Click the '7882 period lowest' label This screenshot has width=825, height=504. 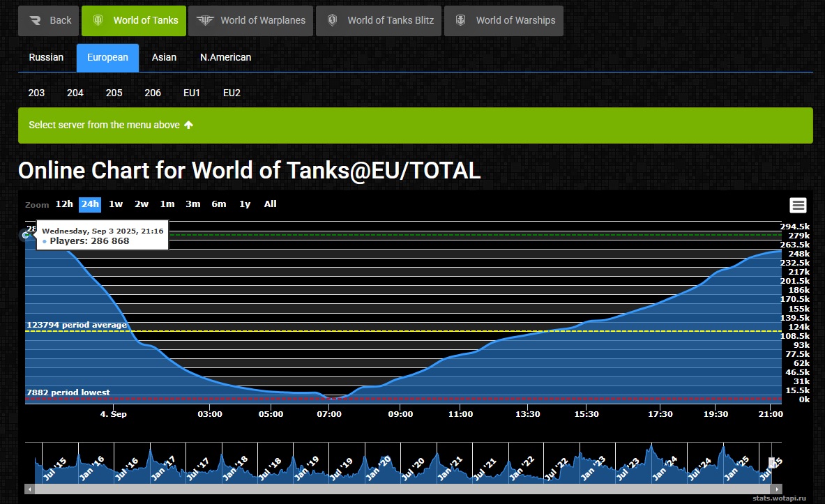pyautogui.click(x=68, y=392)
